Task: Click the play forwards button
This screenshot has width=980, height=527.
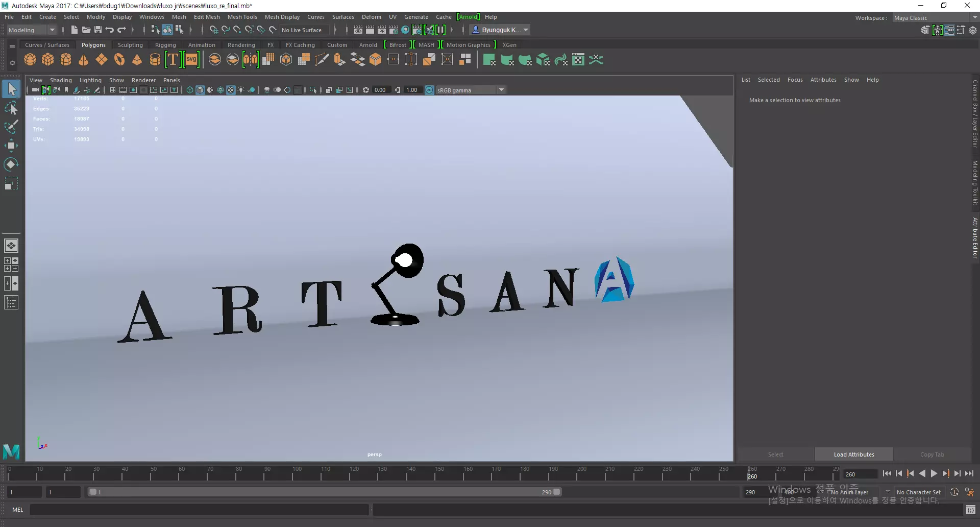Action: click(934, 473)
